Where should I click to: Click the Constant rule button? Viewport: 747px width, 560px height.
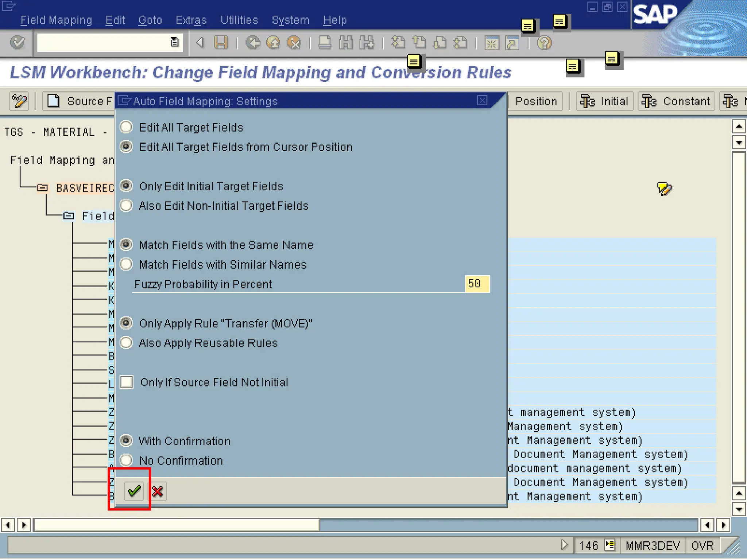(676, 101)
